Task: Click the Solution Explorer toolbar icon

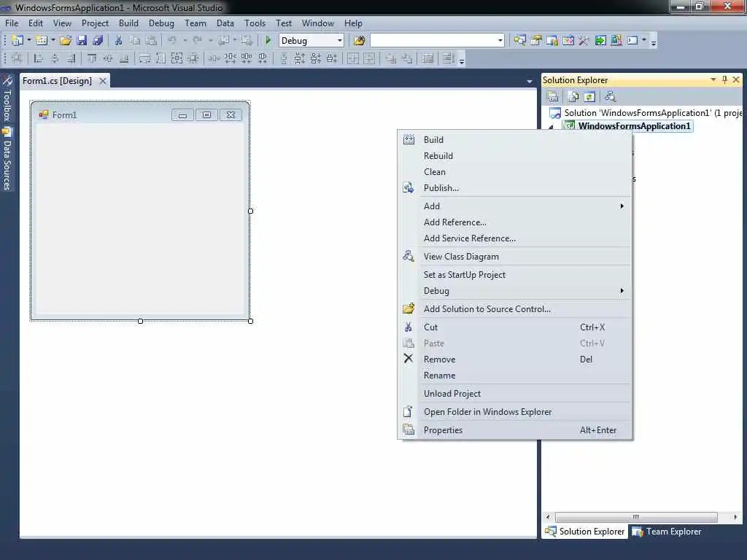Action: [519, 41]
